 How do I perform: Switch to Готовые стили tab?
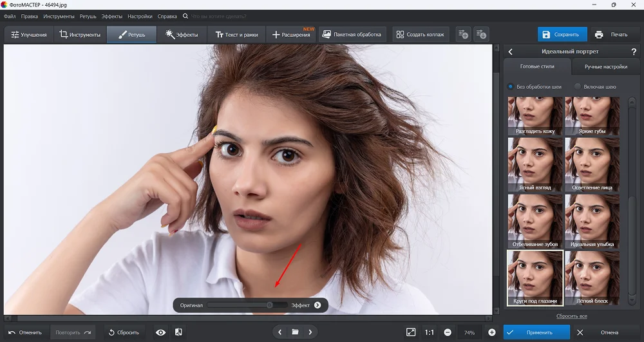tap(537, 66)
